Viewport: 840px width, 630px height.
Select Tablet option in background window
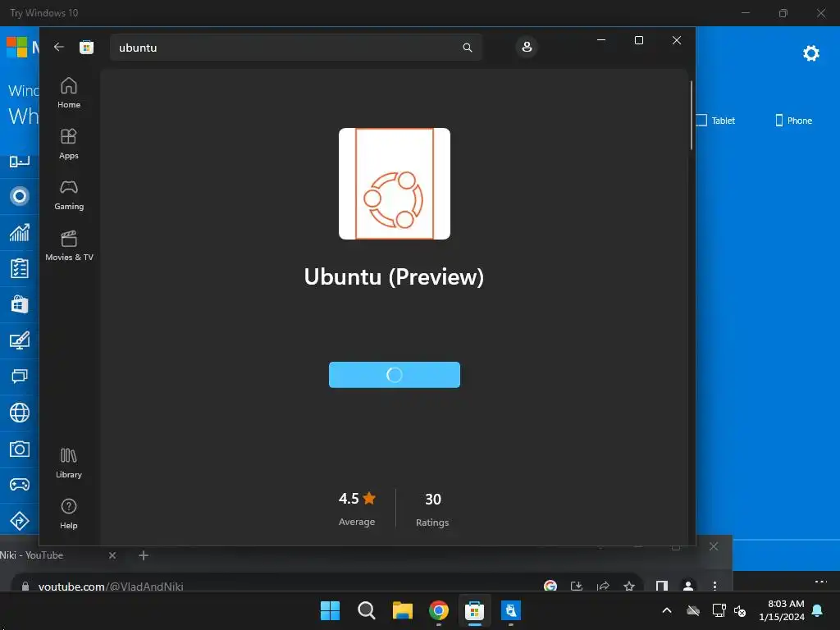pos(715,121)
